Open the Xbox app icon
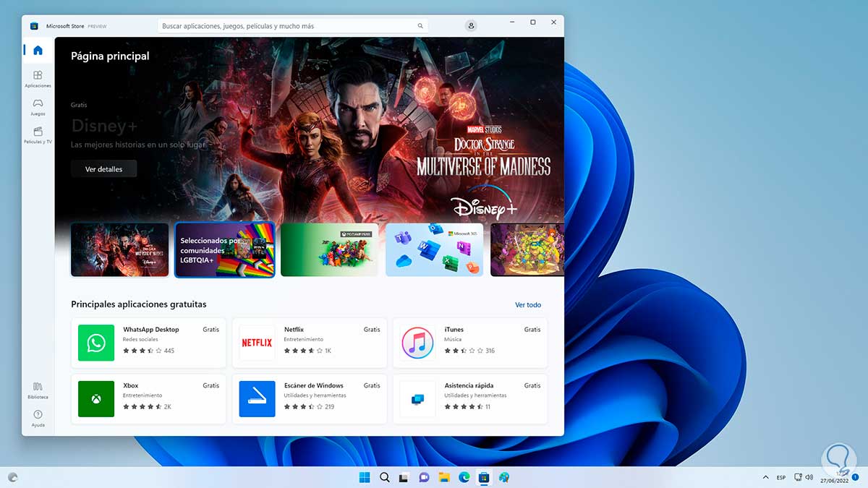This screenshot has width=868, height=488. pyautogui.click(x=96, y=399)
